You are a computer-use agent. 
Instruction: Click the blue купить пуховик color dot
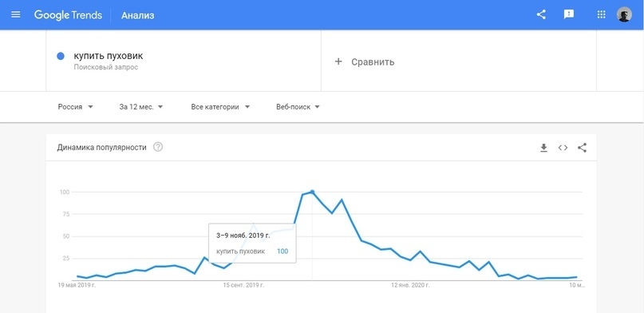(61, 56)
